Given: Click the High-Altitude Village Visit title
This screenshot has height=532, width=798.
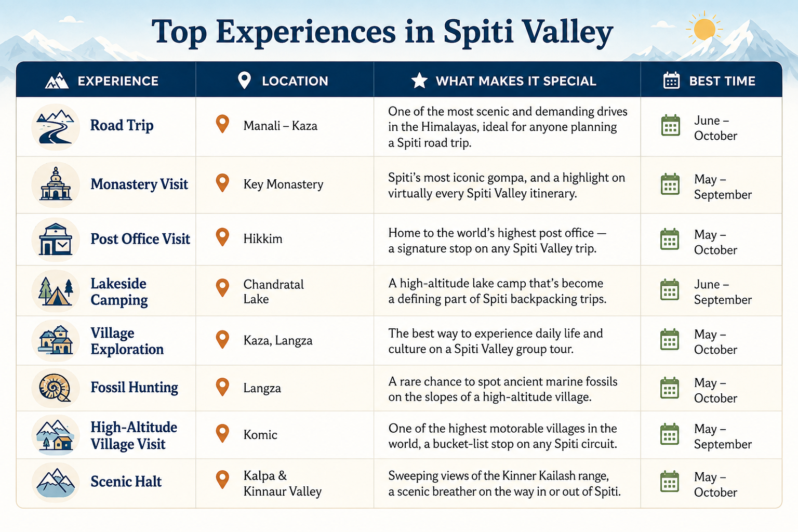Looking at the screenshot, I should (x=134, y=435).
